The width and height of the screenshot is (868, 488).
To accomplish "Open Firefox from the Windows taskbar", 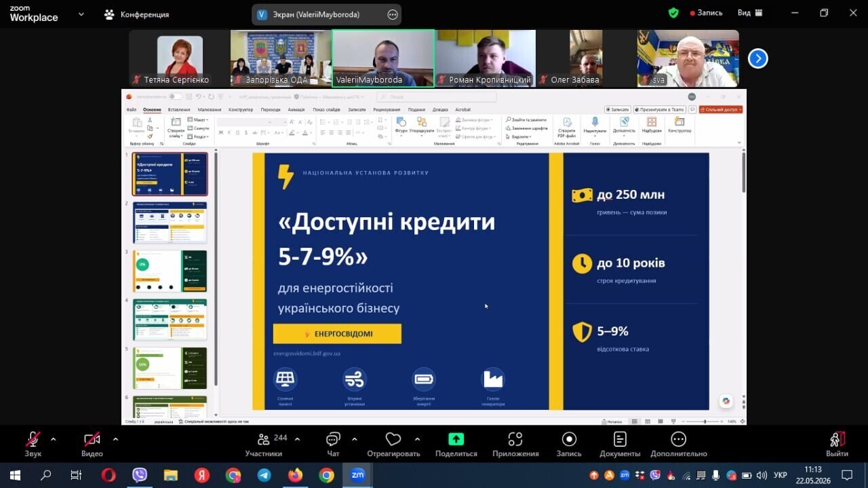I will [x=295, y=475].
